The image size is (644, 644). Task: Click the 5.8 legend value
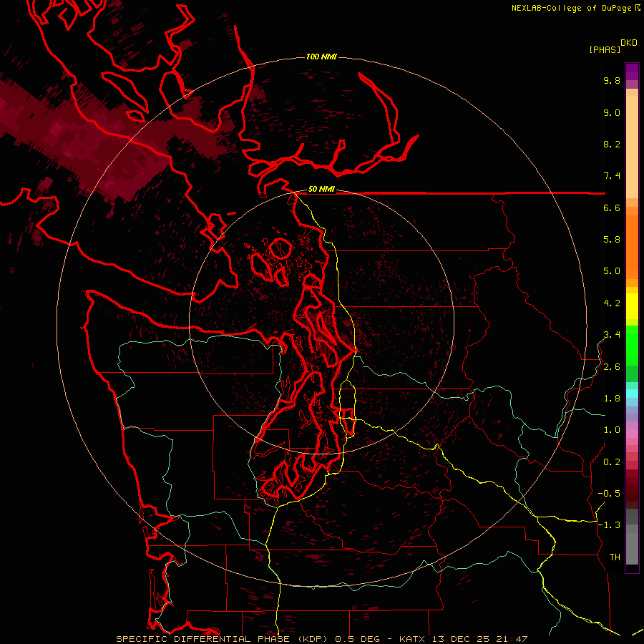612,240
